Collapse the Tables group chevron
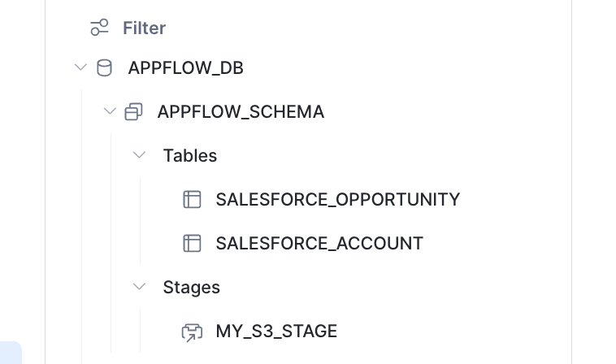 [139, 155]
